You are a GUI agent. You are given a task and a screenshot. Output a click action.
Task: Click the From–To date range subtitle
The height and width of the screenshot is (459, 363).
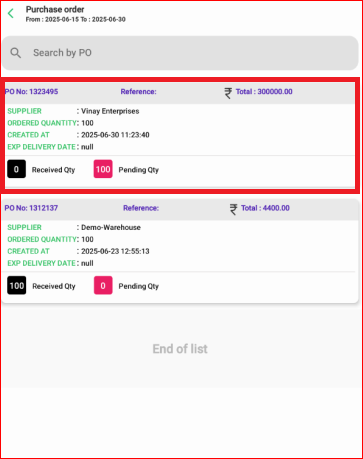[76, 19]
